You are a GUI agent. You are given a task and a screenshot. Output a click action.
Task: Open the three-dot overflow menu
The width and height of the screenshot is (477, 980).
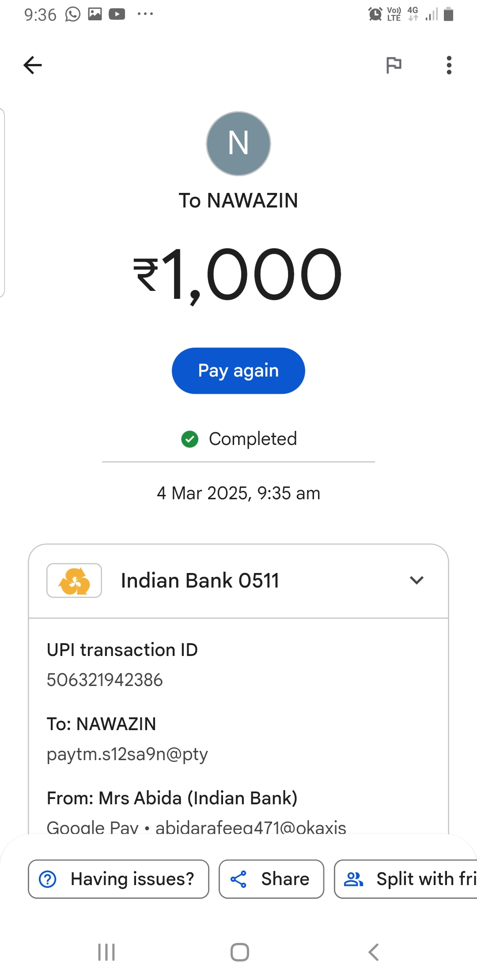(449, 65)
